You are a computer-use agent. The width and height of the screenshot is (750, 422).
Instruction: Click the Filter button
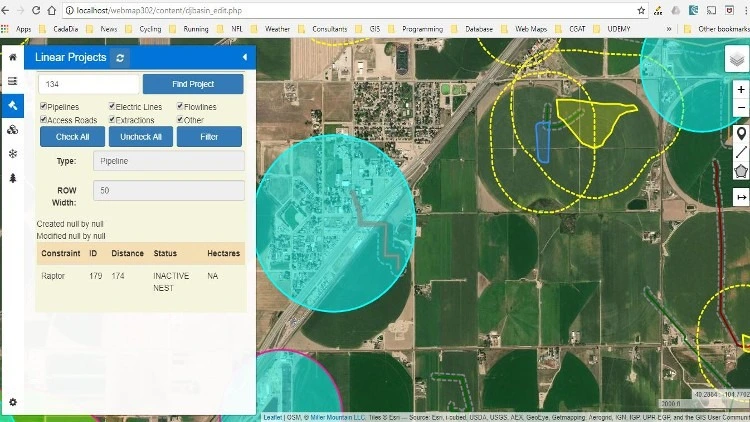coord(209,137)
